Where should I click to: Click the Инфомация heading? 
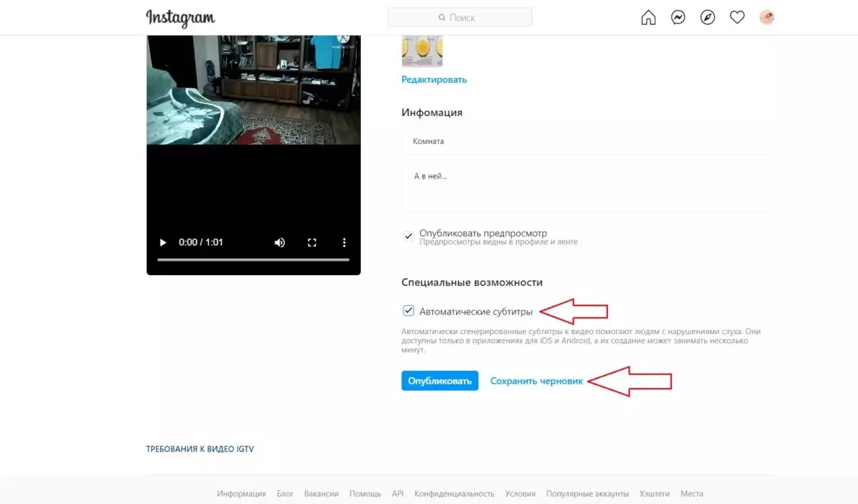click(432, 112)
